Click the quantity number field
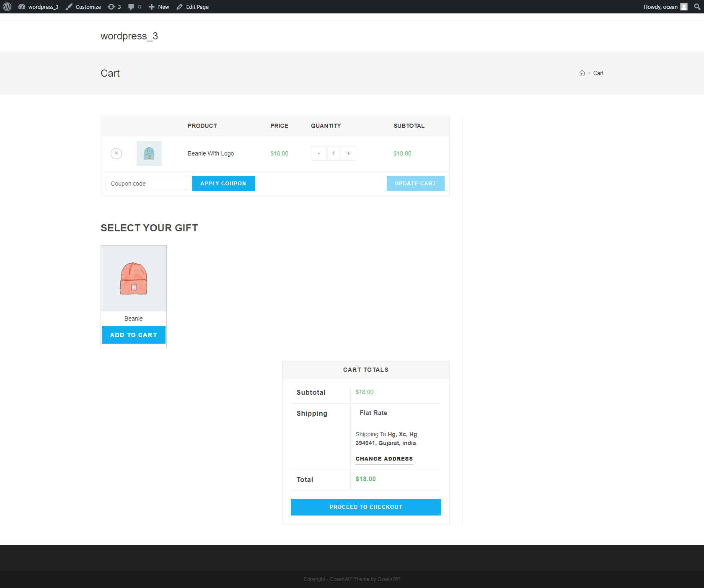Image resolution: width=704 pixels, height=588 pixels. pos(334,153)
